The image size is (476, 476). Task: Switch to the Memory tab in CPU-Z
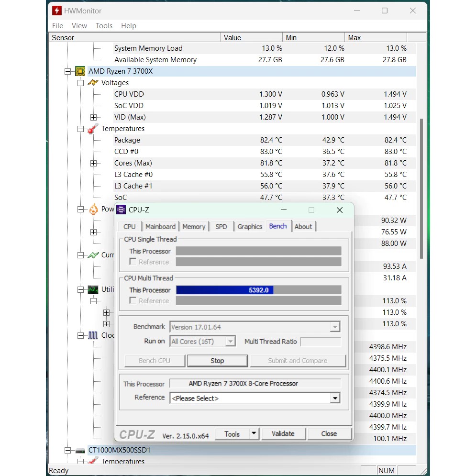pos(194,227)
